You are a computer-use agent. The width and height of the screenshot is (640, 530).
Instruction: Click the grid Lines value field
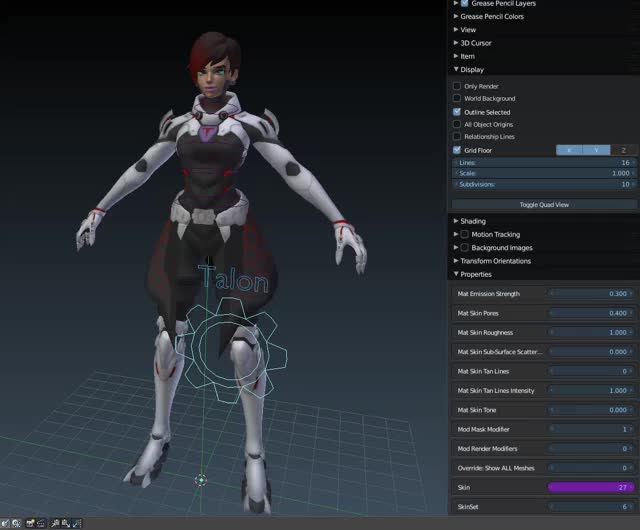544,163
